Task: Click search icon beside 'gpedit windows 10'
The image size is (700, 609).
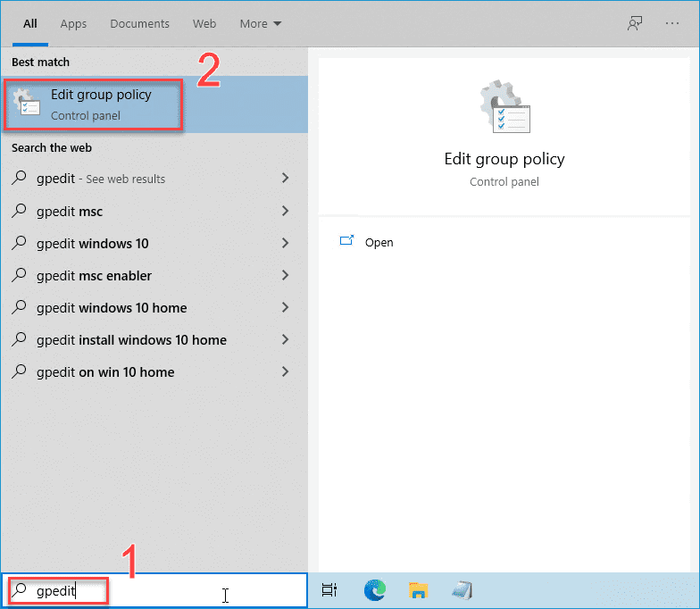Action: 20,243
